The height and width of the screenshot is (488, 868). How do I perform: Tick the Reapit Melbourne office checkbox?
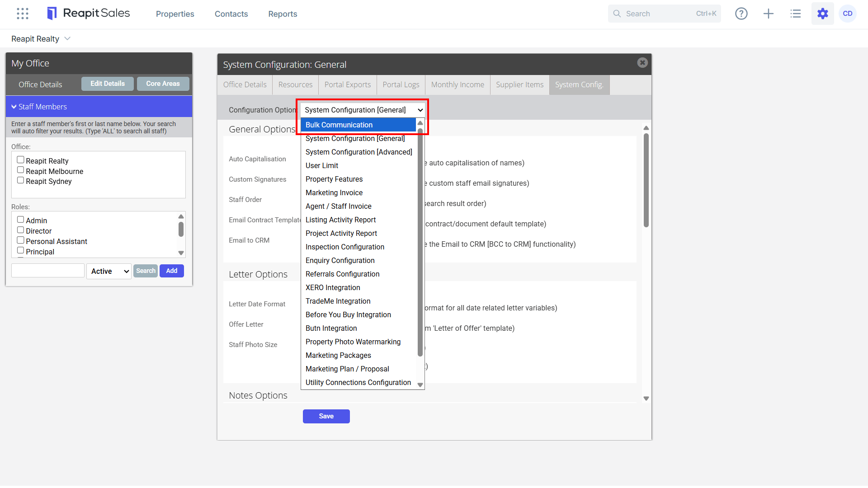point(20,170)
